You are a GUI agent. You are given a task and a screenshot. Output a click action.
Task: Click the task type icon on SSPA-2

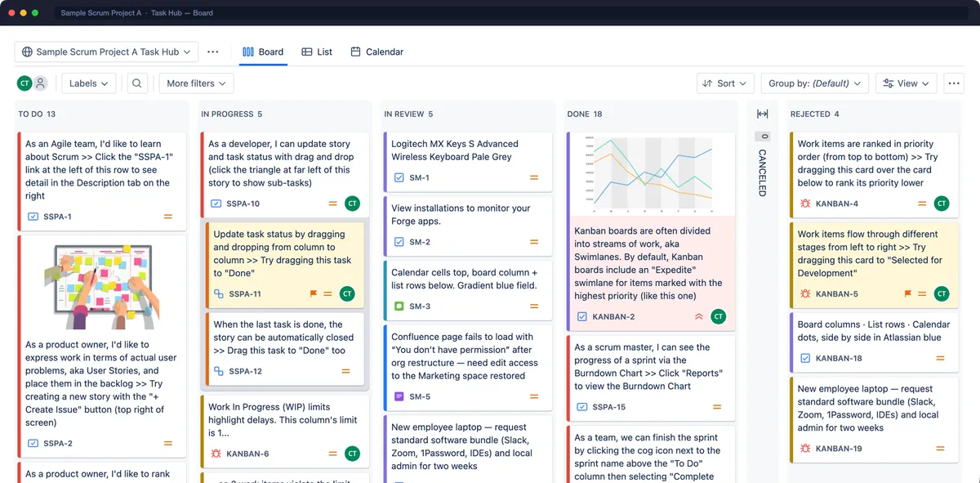[33, 443]
